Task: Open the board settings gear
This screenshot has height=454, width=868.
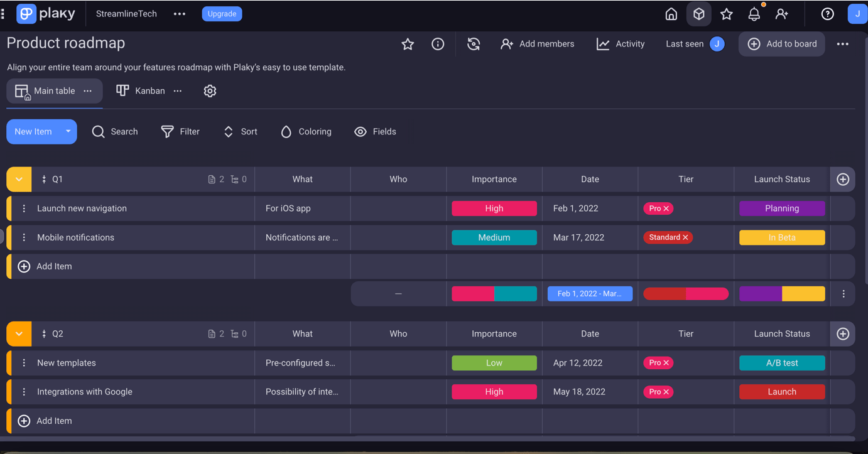Action: coord(210,90)
